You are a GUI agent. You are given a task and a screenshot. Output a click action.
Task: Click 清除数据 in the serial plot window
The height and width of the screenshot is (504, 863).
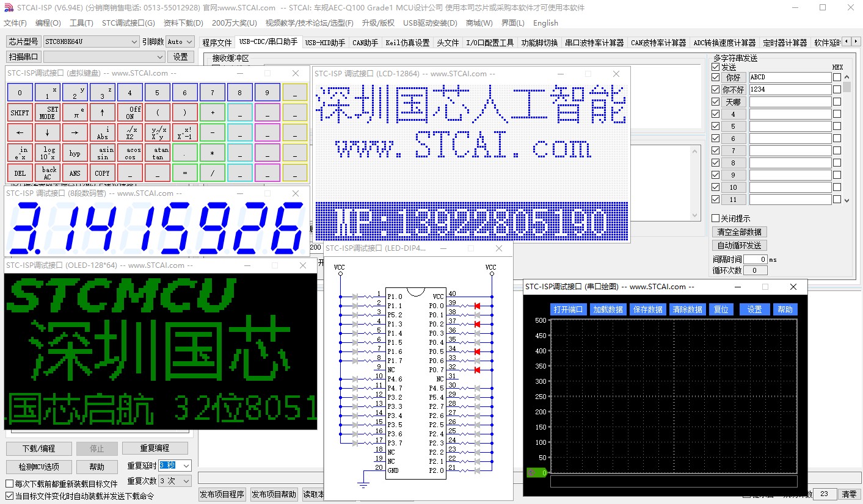(x=687, y=309)
